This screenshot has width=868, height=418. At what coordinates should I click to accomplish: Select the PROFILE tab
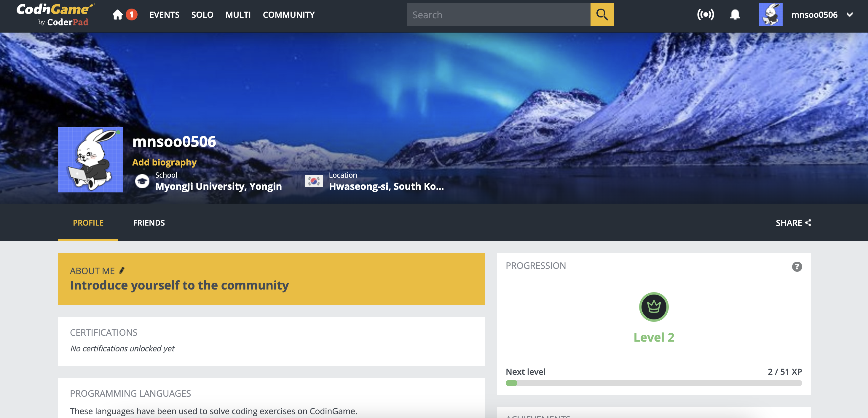click(x=88, y=222)
